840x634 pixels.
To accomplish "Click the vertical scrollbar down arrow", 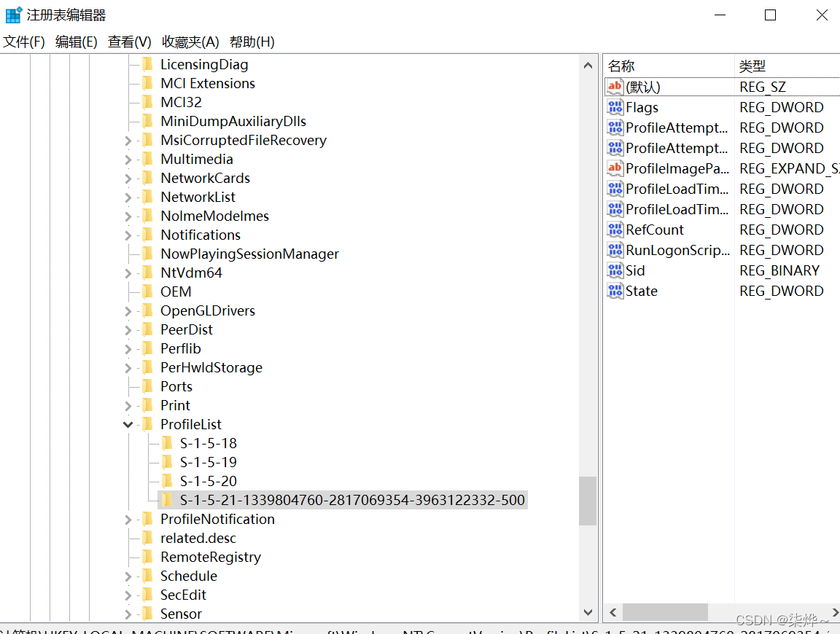I will (588, 612).
